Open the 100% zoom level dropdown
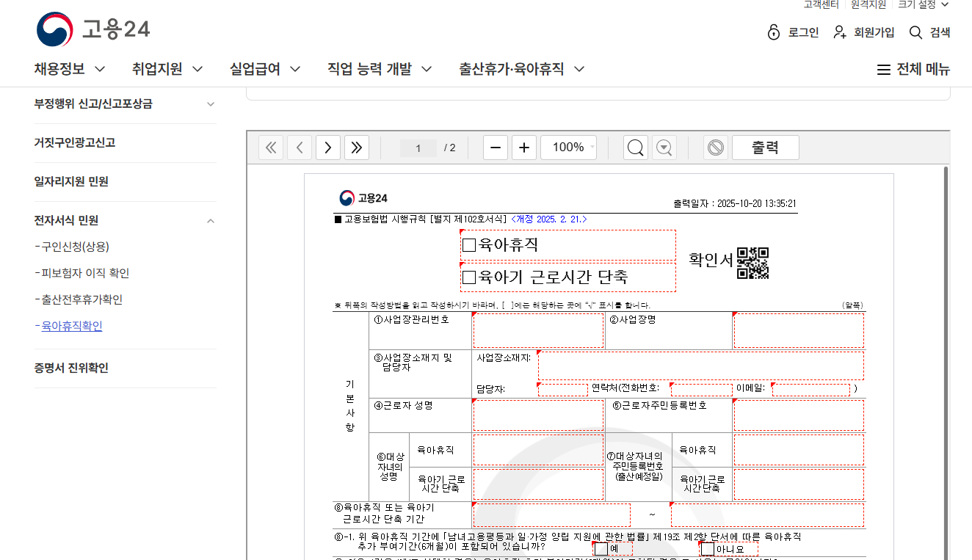Image resolution: width=972 pixels, height=560 pixels. [568, 148]
